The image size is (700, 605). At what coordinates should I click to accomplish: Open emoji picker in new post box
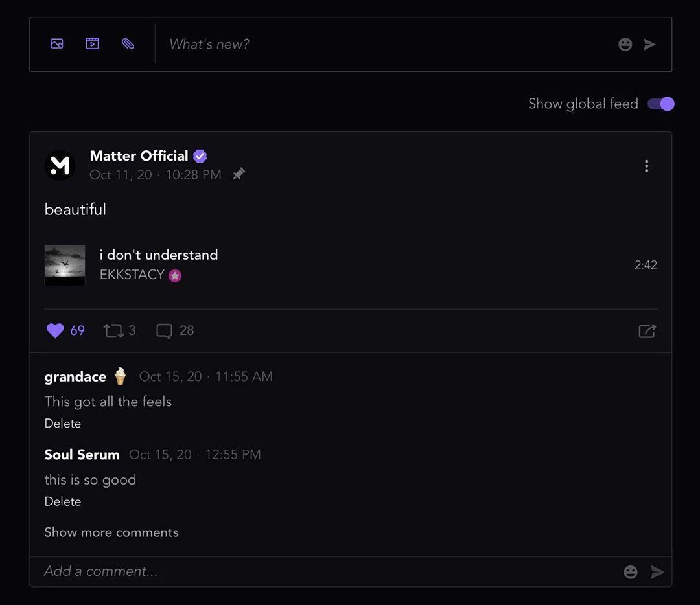point(625,44)
